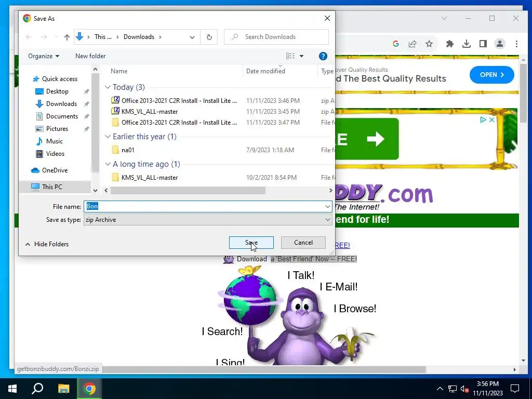This screenshot has height=399, width=532.
Task: Open the Save As help button
Action: [x=323, y=56]
